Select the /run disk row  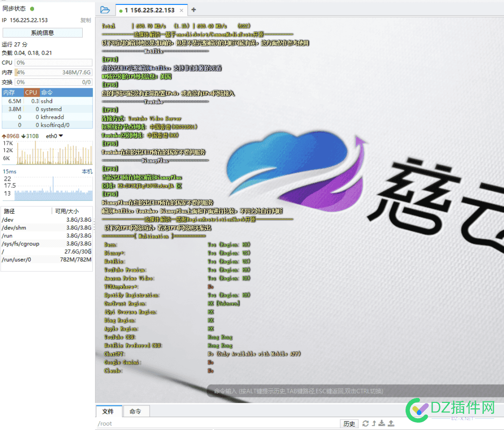tap(47, 236)
